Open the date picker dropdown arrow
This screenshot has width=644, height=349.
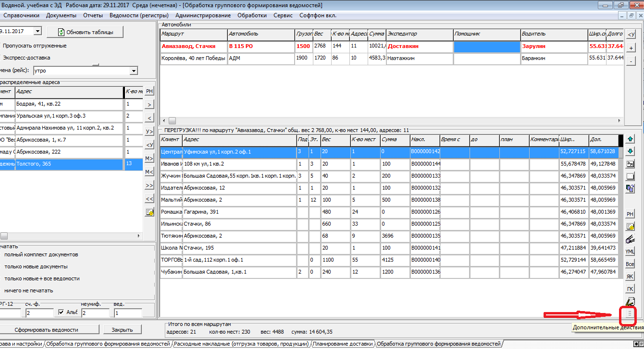[x=37, y=31]
